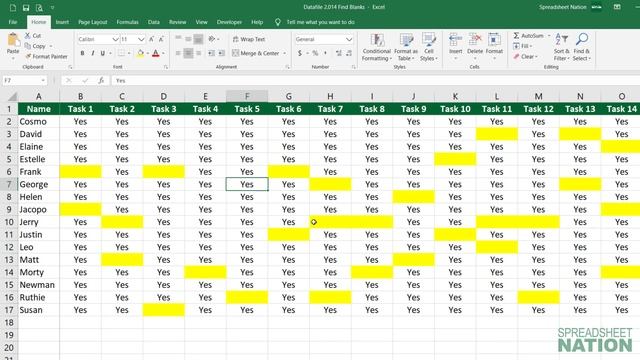This screenshot has height=360, width=640.
Task: Click the Select All corner of the grid
Action: [13, 96]
